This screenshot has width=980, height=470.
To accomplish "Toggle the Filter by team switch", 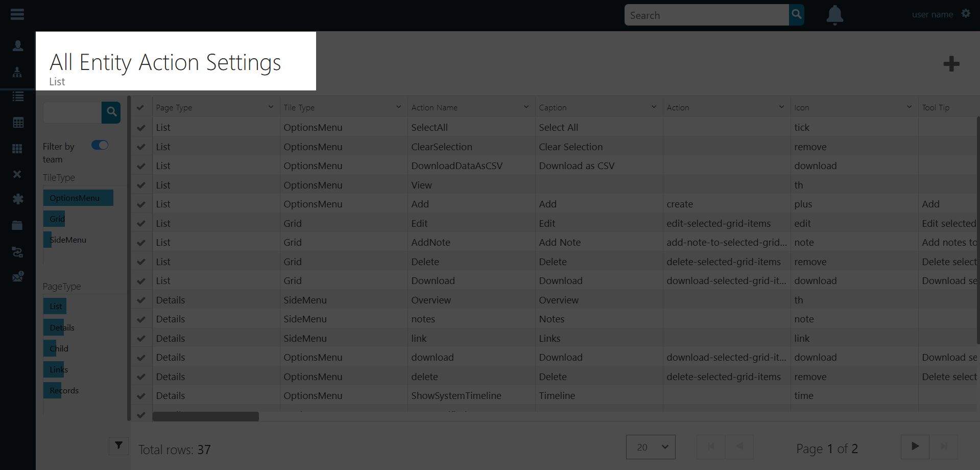I will tap(100, 145).
